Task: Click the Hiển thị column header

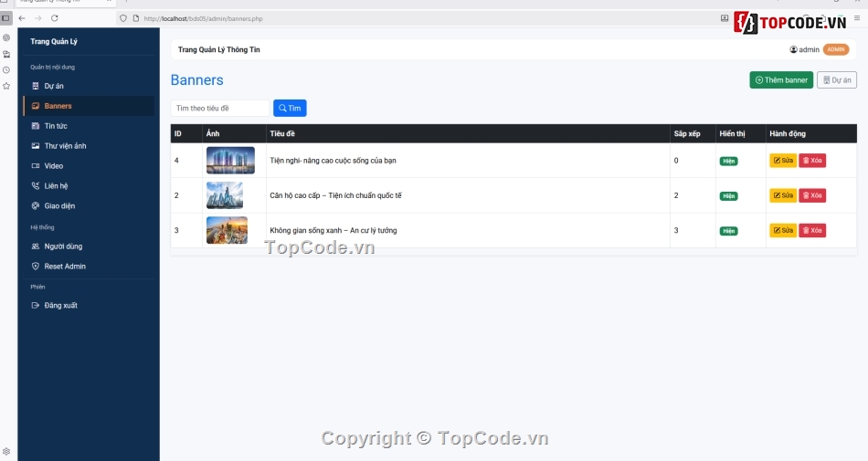Action: pyautogui.click(x=733, y=133)
